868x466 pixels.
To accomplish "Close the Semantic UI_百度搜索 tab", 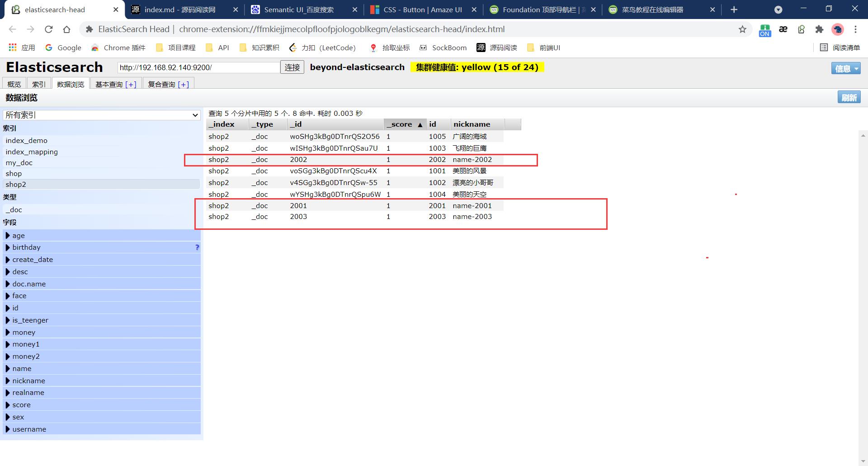I will 354,10.
